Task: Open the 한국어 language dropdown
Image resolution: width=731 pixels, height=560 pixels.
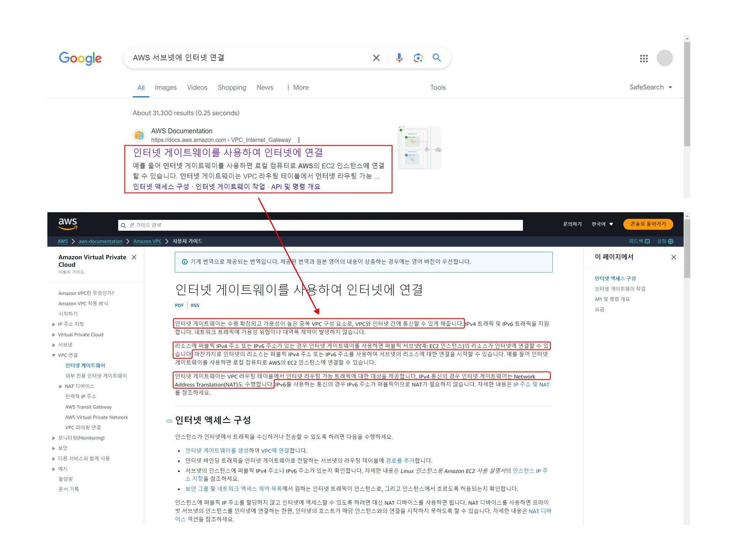Action: click(602, 224)
